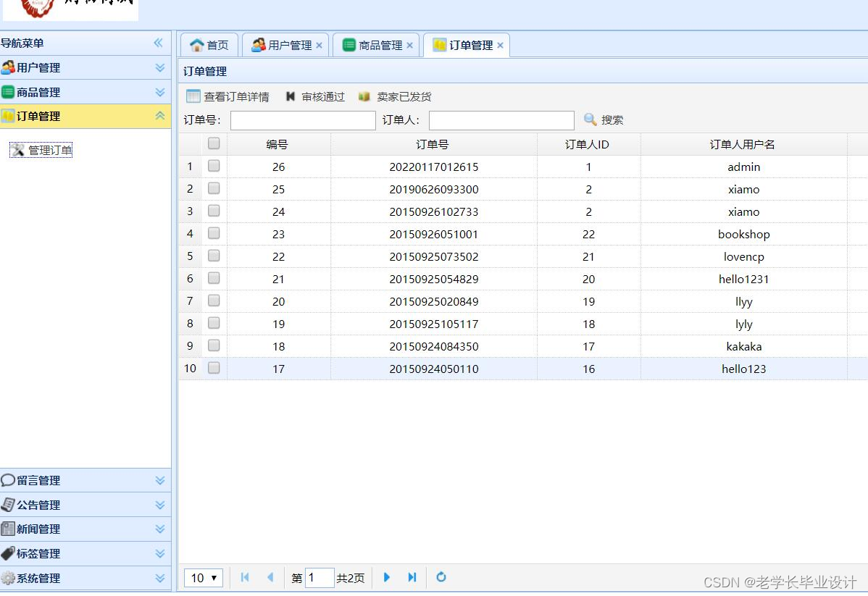
Task: Focus the 订单号 input field
Action: pos(303,120)
